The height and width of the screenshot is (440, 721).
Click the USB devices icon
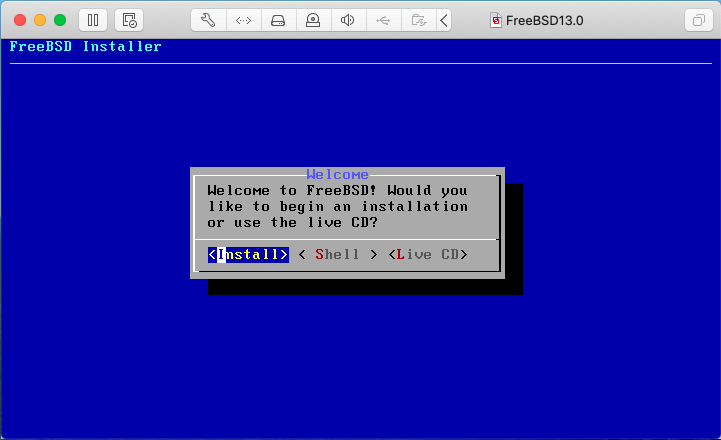tap(383, 20)
